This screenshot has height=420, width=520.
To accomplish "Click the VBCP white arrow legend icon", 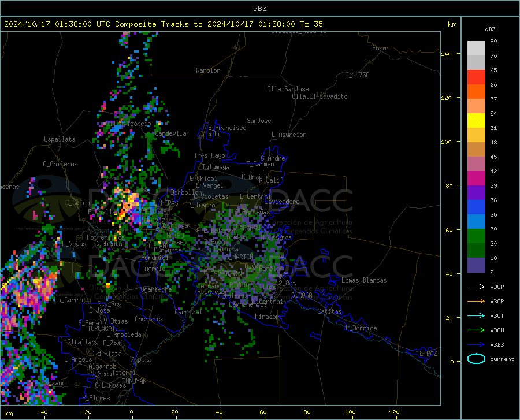I will pyautogui.click(x=476, y=287).
